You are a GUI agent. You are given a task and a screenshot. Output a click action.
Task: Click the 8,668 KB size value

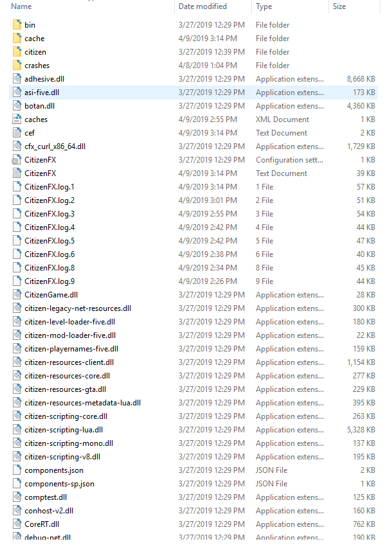361,79
